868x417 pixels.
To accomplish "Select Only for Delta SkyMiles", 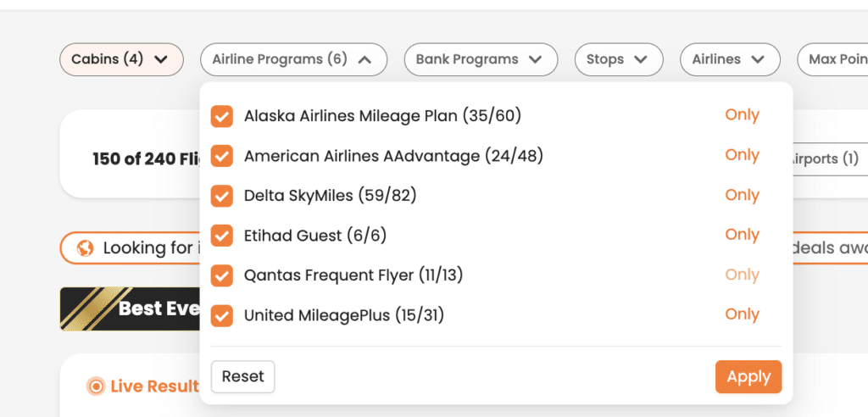I will [x=742, y=195].
